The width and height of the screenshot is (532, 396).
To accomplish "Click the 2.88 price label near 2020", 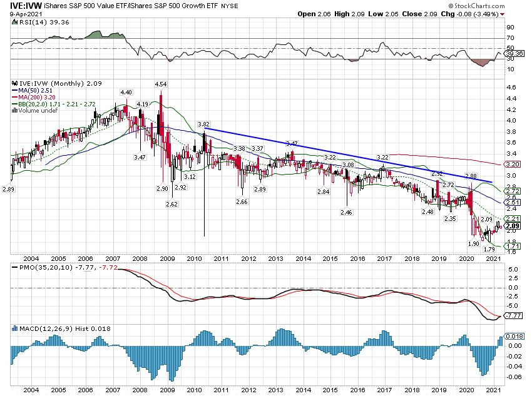I will click(x=471, y=176).
